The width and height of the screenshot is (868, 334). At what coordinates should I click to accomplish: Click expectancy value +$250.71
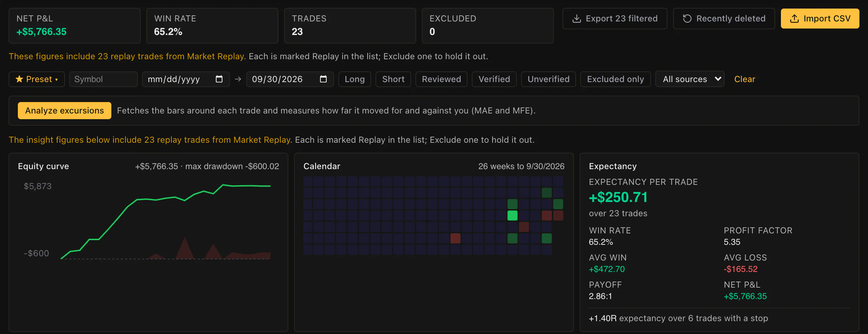point(618,197)
